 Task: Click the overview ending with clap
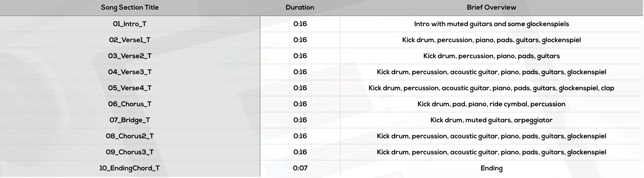click(x=491, y=88)
